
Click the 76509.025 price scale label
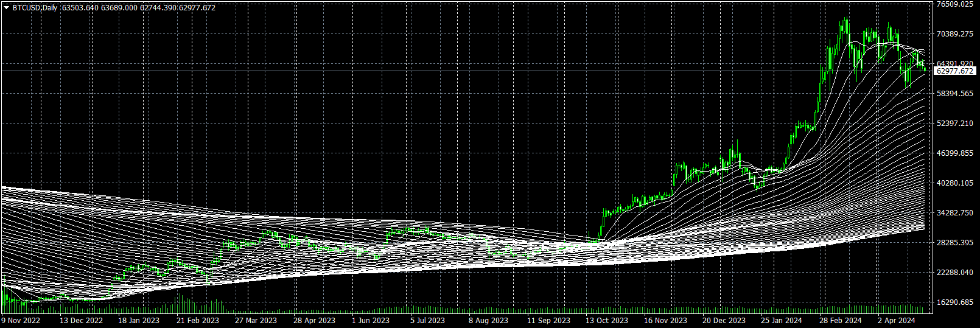(x=955, y=4)
